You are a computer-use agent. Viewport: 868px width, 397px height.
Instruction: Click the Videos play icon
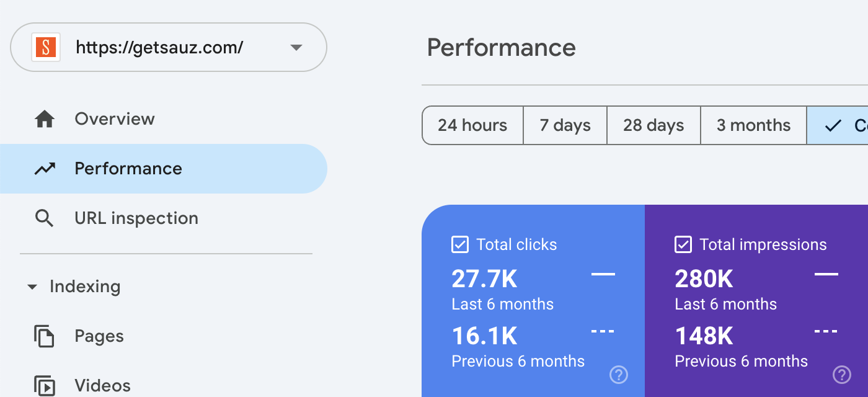pyautogui.click(x=45, y=386)
